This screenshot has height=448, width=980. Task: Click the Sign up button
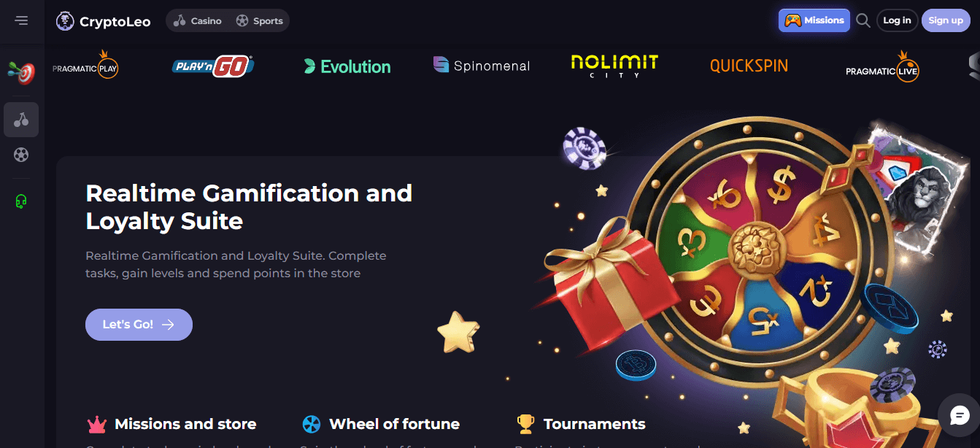point(946,20)
